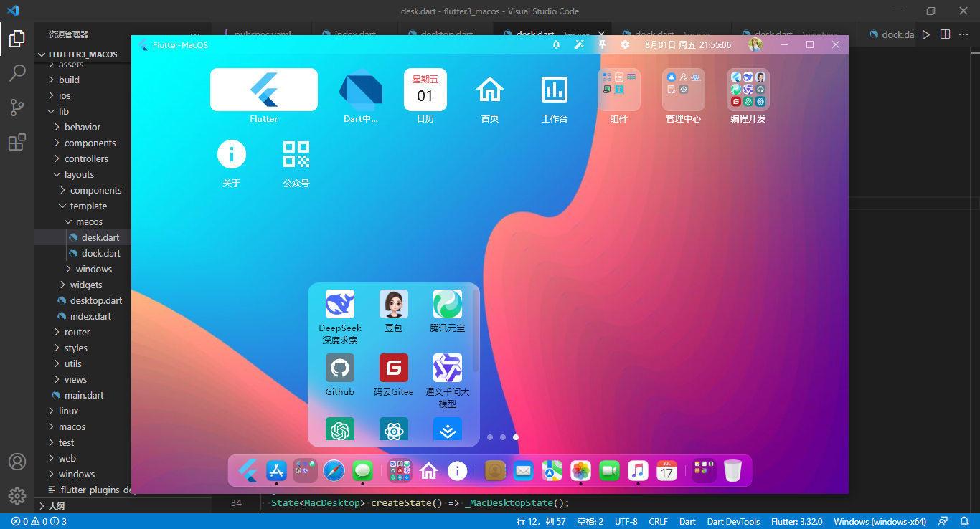This screenshot has height=529, width=980.
Task: Open Extensions in the VS Code activity bar
Action: point(17,142)
